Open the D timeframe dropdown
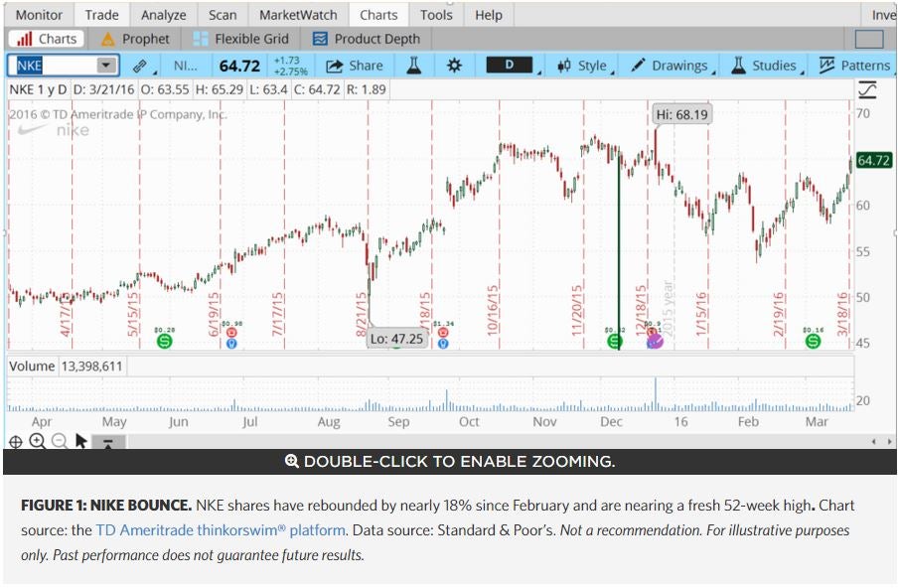The image size is (898, 588). (x=510, y=66)
